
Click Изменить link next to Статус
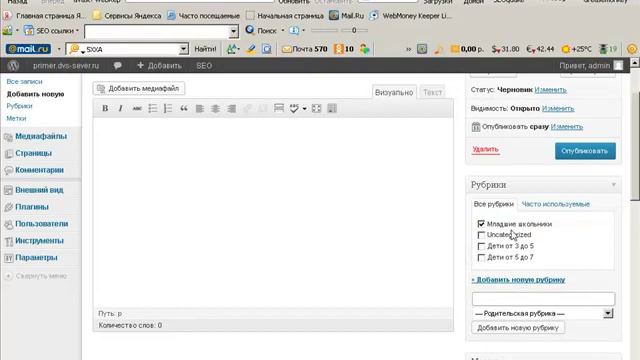[x=550, y=90]
